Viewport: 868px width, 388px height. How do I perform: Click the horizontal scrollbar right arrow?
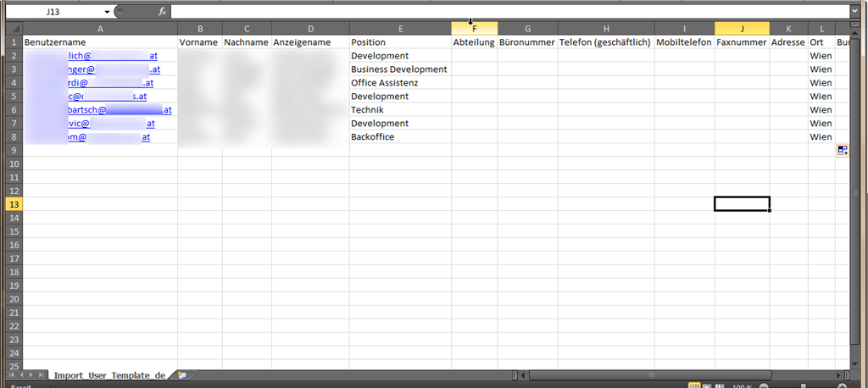point(839,376)
